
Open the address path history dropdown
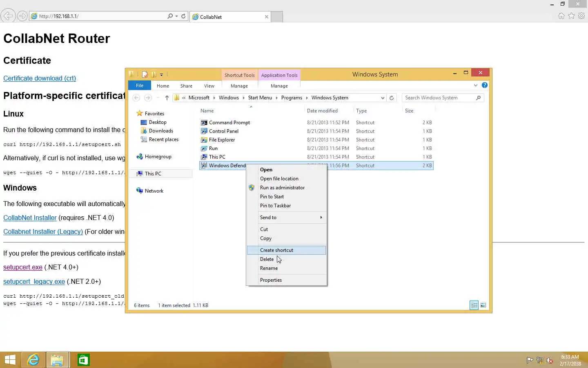click(383, 98)
